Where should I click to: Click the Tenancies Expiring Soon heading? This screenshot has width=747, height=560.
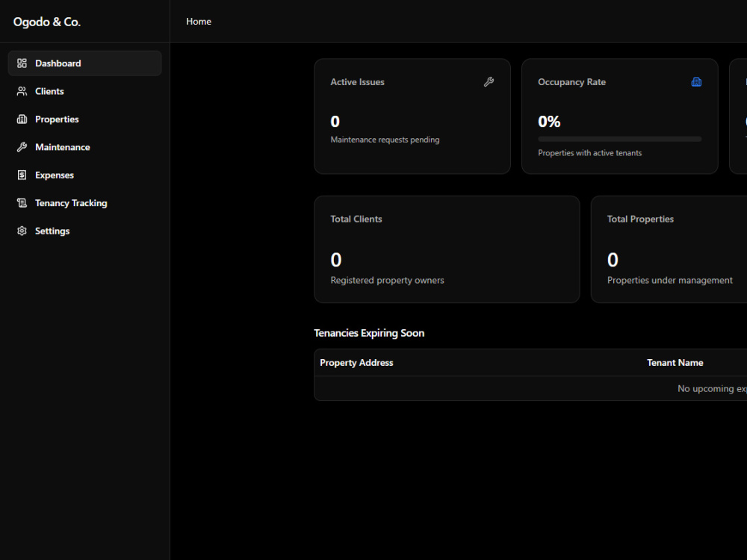[x=369, y=333]
